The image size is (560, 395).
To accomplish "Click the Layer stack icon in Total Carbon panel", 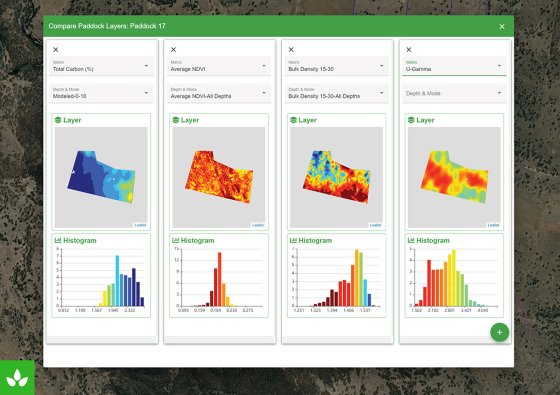I will tap(58, 120).
